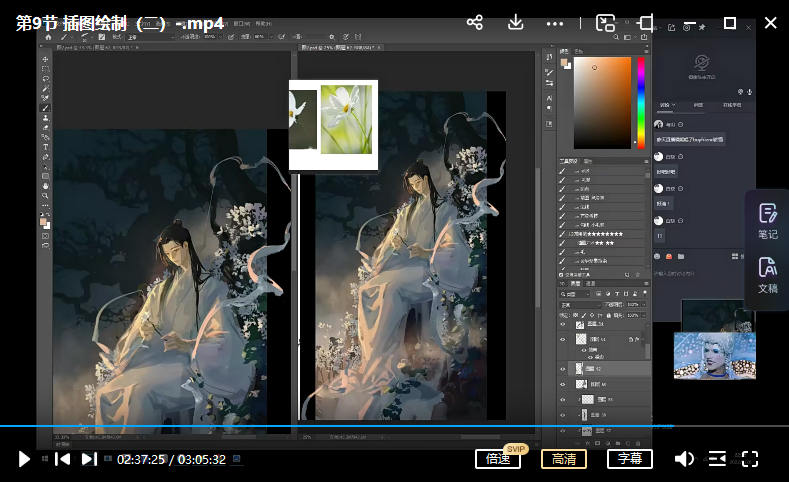Skip to the next video
This screenshot has width=789, height=482.
89,459
